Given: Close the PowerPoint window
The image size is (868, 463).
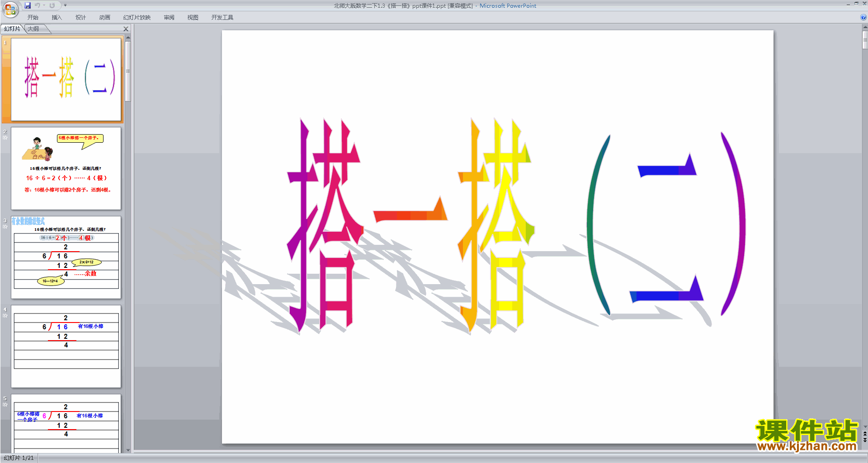Looking at the screenshot, I should 864,4.
